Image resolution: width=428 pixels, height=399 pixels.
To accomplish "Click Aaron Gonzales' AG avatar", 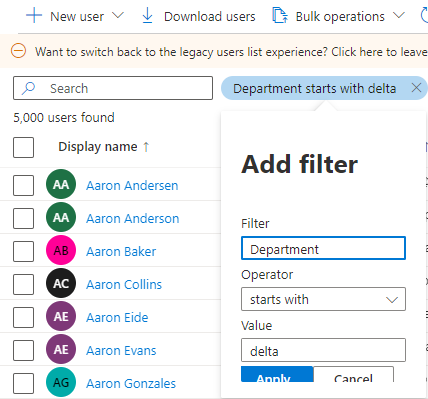I will pyautogui.click(x=61, y=383).
